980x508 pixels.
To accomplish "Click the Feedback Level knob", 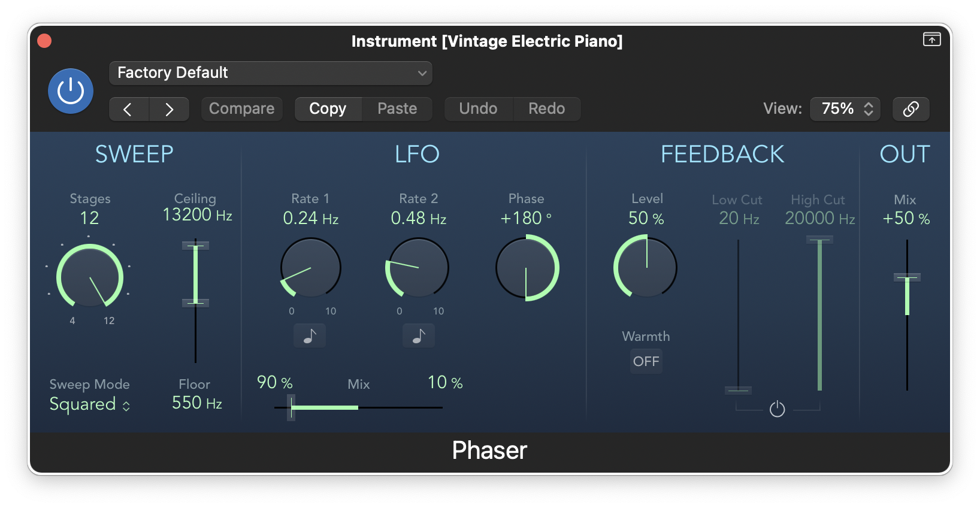I will click(x=646, y=268).
